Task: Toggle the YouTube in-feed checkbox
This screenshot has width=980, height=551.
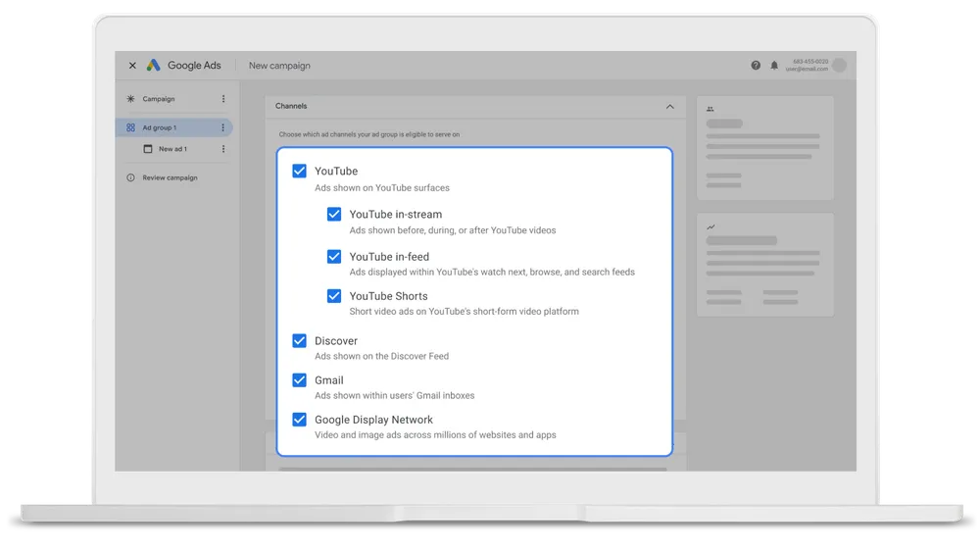Action: click(x=334, y=257)
